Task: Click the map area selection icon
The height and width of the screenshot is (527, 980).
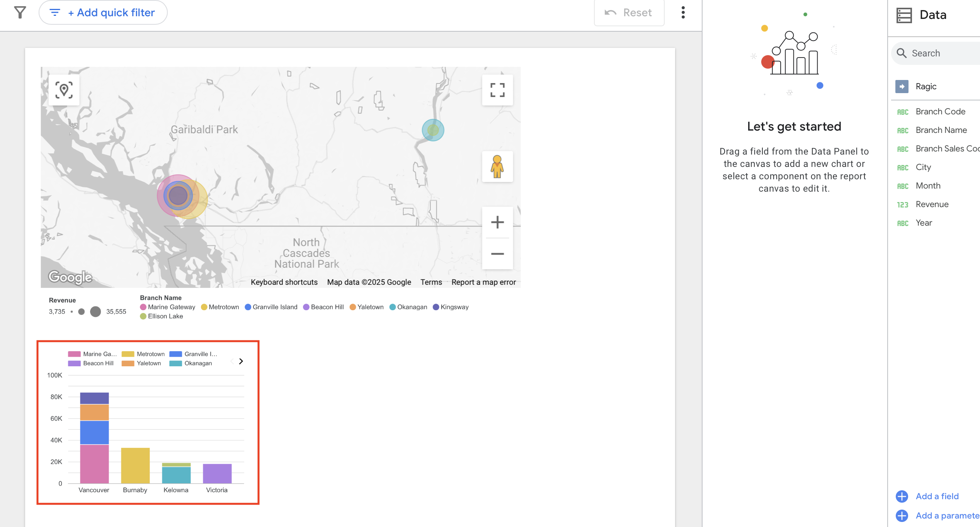Action: (64, 90)
